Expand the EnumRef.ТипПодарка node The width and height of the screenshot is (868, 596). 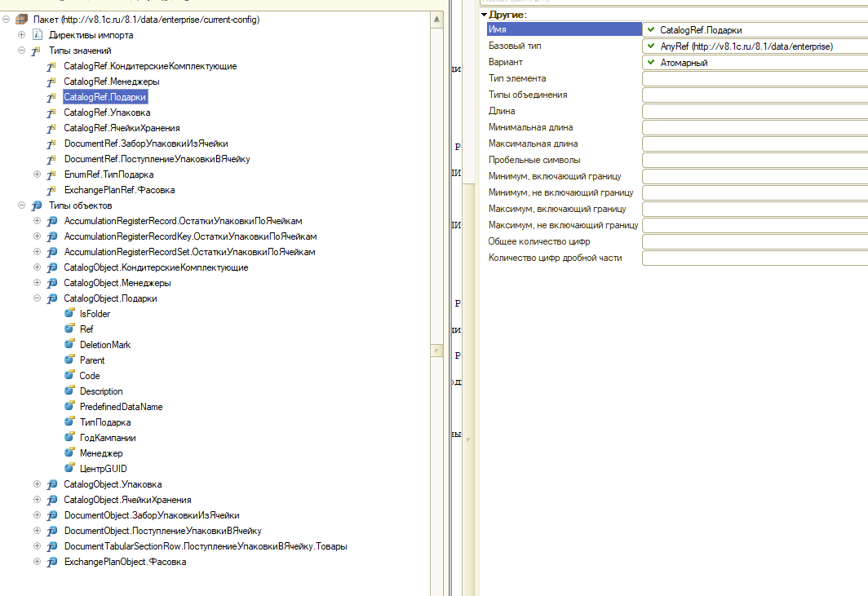click(37, 174)
